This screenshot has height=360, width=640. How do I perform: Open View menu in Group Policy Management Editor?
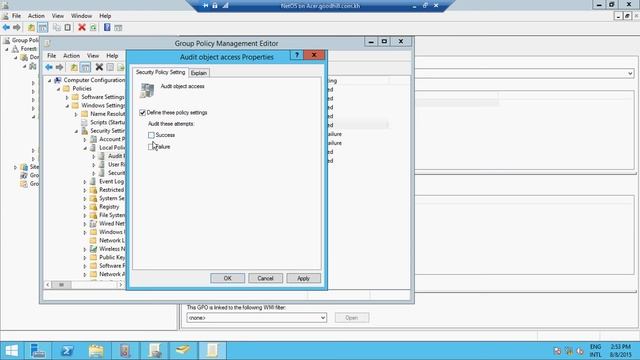click(x=93, y=56)
